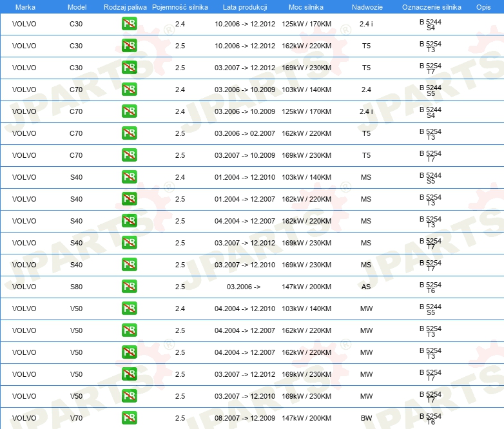
Task: Click the petrol fuel icon in the S80 row
Action: (129, 286)
